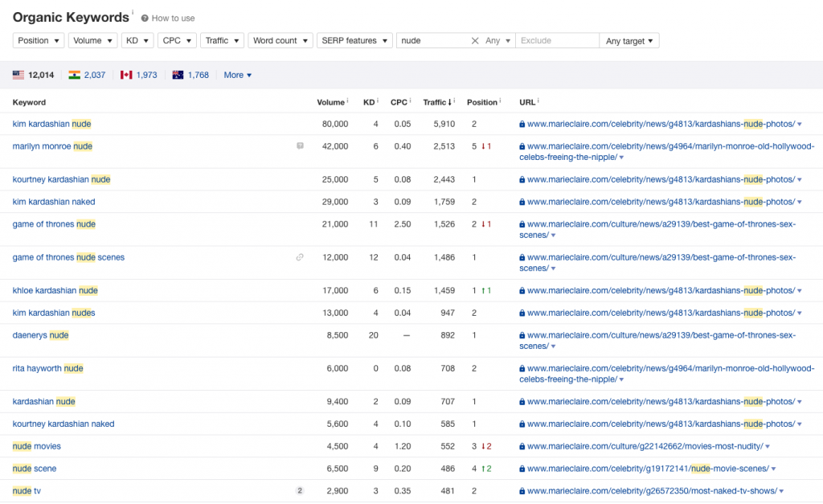The image size is (823, 504).
Task: Open the CPC filter dropdown
Action: click(177, 40)
